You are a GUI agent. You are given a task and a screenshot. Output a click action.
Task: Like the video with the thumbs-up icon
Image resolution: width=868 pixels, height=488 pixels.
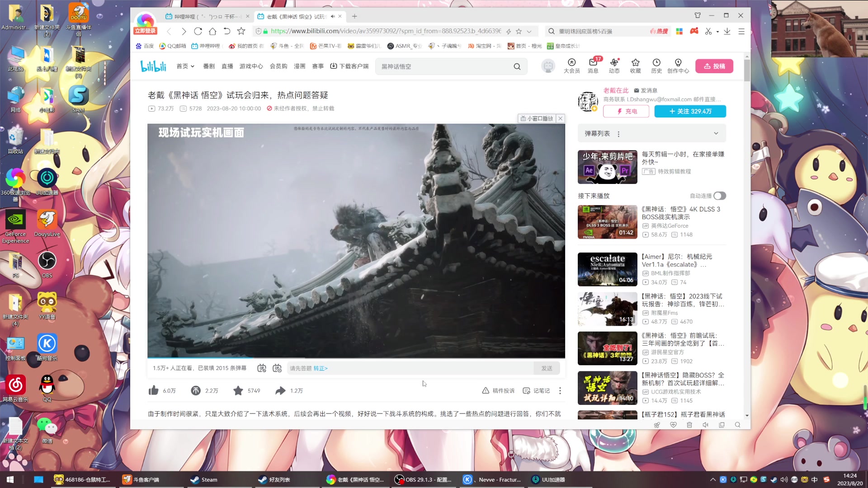coord(153,390)
